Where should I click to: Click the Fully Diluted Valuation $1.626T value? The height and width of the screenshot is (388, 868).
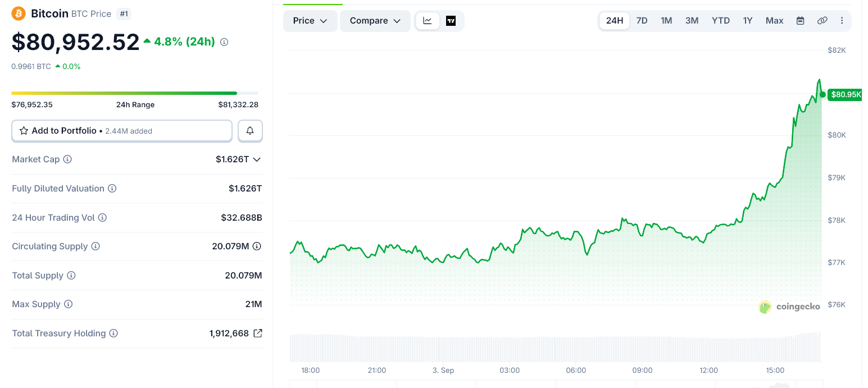point(245,189)
